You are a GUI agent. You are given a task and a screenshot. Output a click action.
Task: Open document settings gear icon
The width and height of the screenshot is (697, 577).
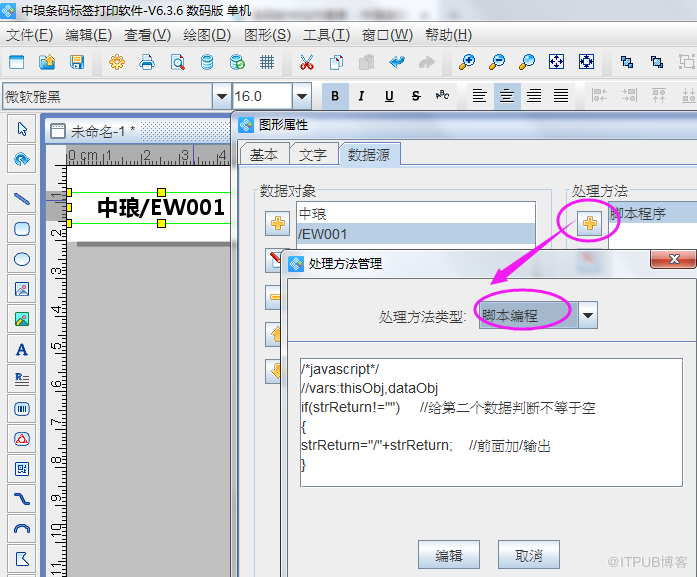[116, 62]
